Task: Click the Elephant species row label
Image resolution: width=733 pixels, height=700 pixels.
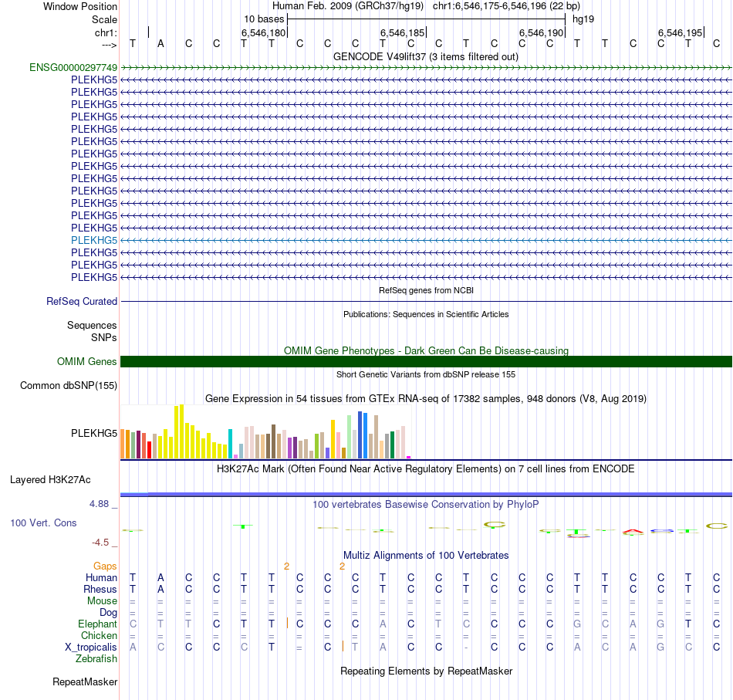Action: pos(97,624)
